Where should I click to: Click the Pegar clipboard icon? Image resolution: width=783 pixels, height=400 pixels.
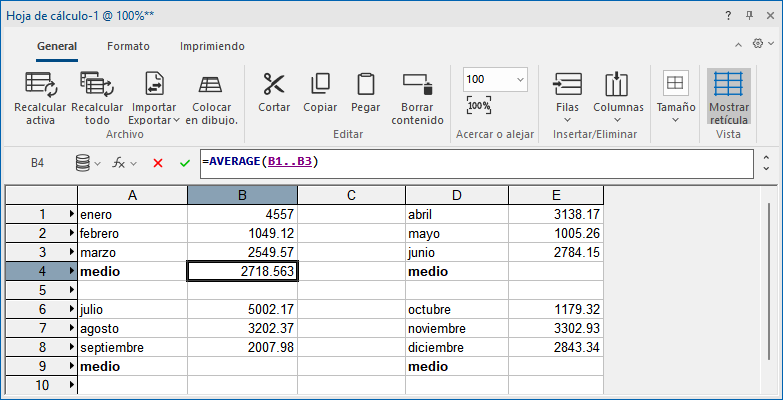click(x=365, y=84)
